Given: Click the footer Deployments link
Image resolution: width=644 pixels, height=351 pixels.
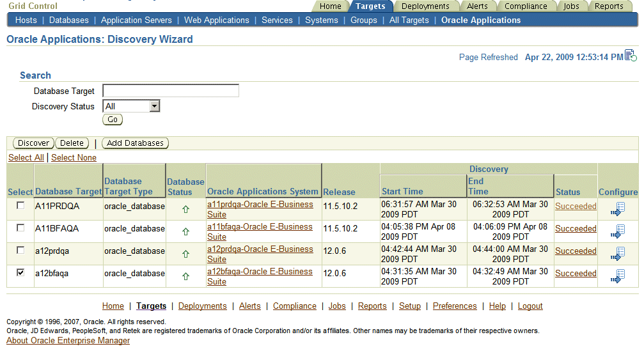Looking at the screenshot, I should [x=203, y=306].
